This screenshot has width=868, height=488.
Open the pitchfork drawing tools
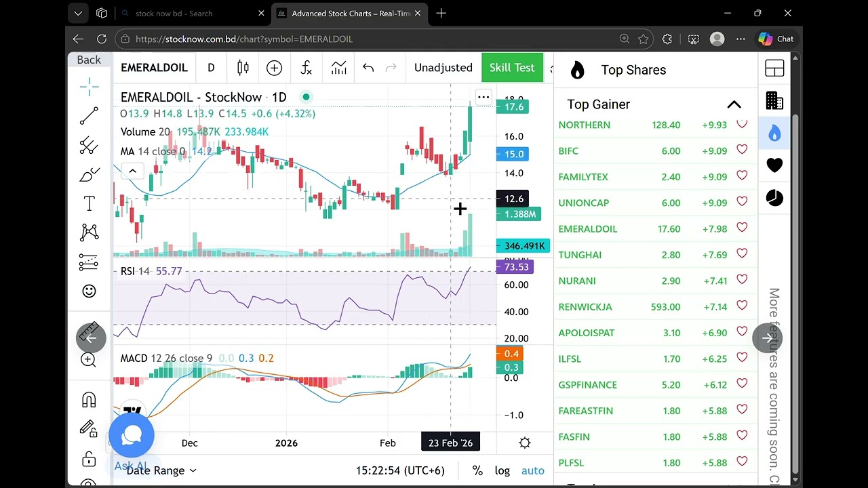tap(89, 145)
